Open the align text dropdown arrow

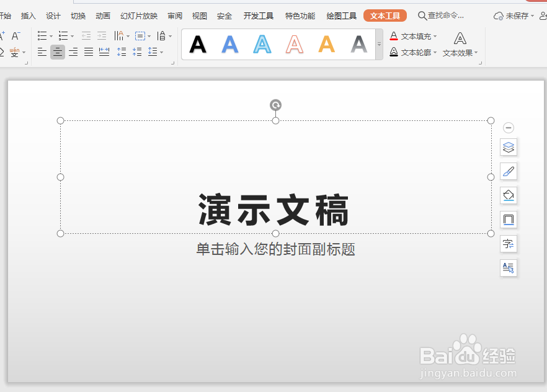[x=149, y=36]
